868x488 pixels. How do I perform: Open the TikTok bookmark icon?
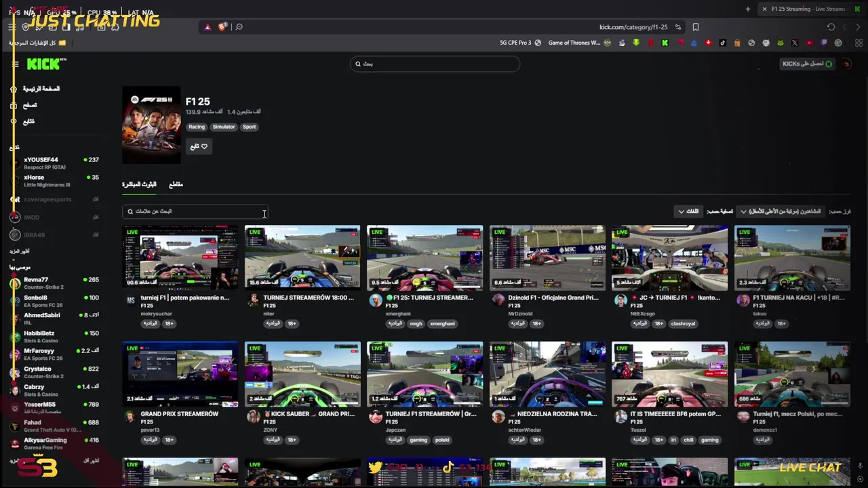[723, 43]
